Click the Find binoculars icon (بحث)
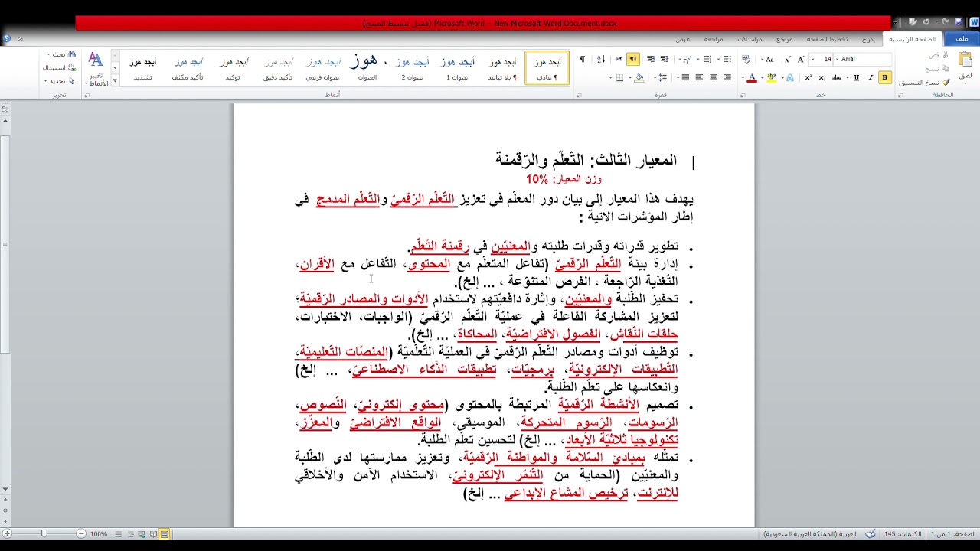This screenshot has width=980, height=551. pos(72,54)
